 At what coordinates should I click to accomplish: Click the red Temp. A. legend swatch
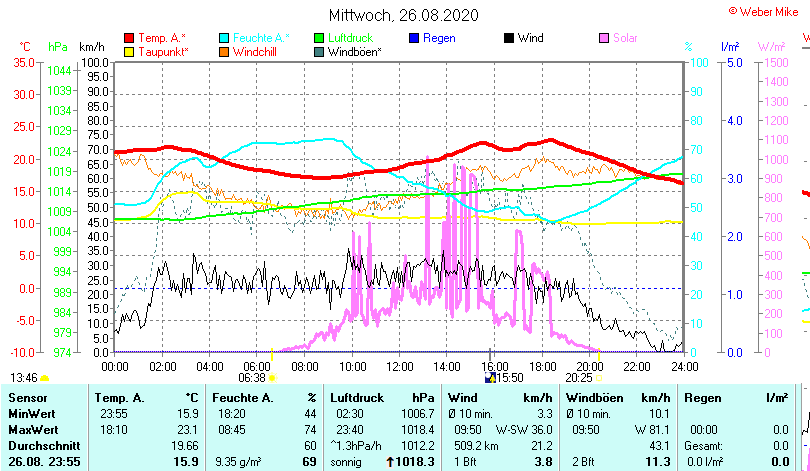coord(128,38)
